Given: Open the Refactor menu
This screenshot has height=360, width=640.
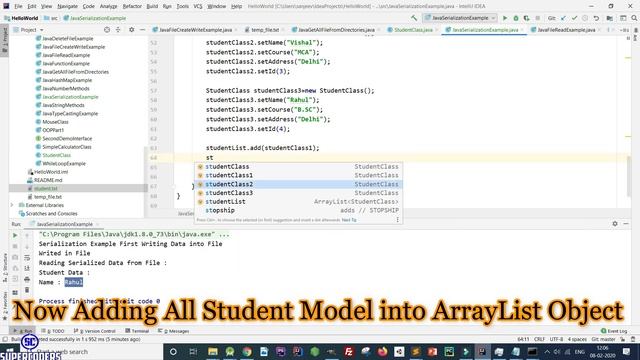Looking at the screenshot, I should point(132,6).
